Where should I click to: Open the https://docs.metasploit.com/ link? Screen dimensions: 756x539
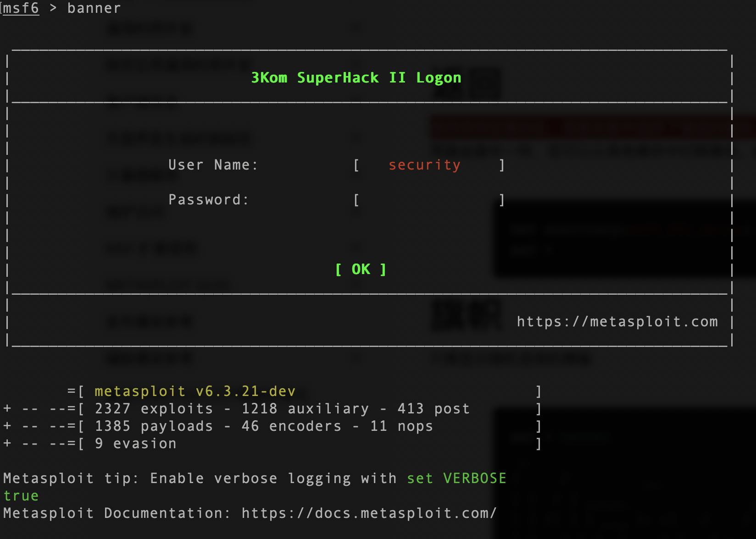369,513
